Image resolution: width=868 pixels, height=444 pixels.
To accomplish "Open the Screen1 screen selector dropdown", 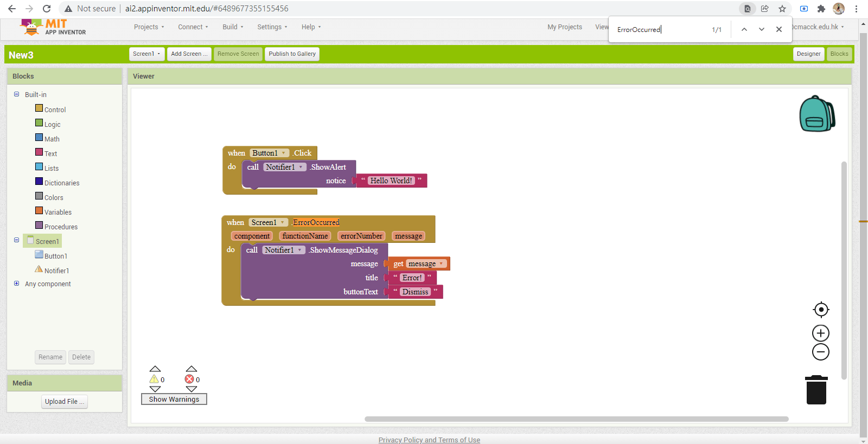I will (146, 54).
